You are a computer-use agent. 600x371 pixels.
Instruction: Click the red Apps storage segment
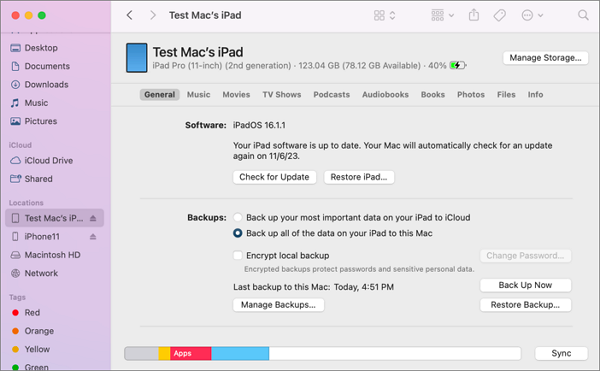[191, 353]
